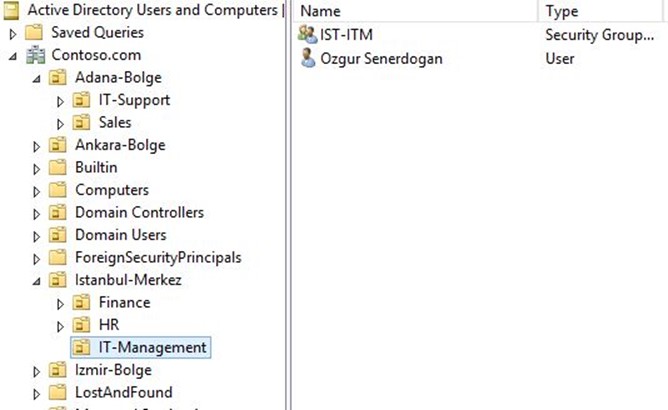Collapse the Adana-Bolge node

click(37, 79)
